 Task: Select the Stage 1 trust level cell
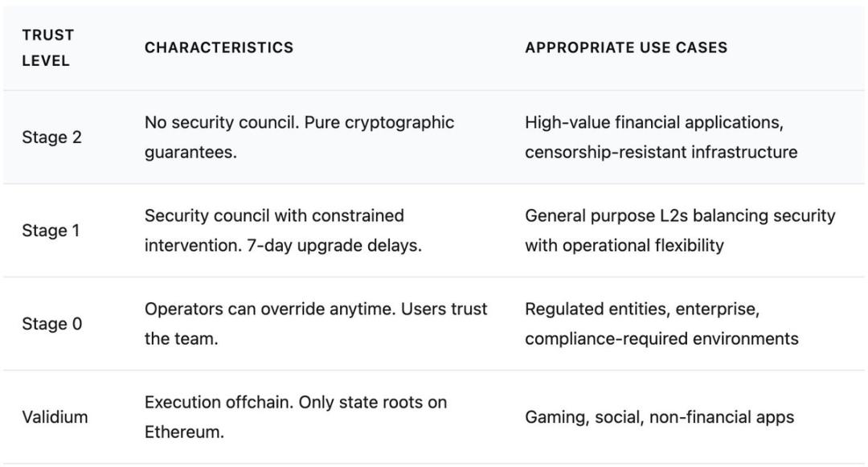(51, 231)
